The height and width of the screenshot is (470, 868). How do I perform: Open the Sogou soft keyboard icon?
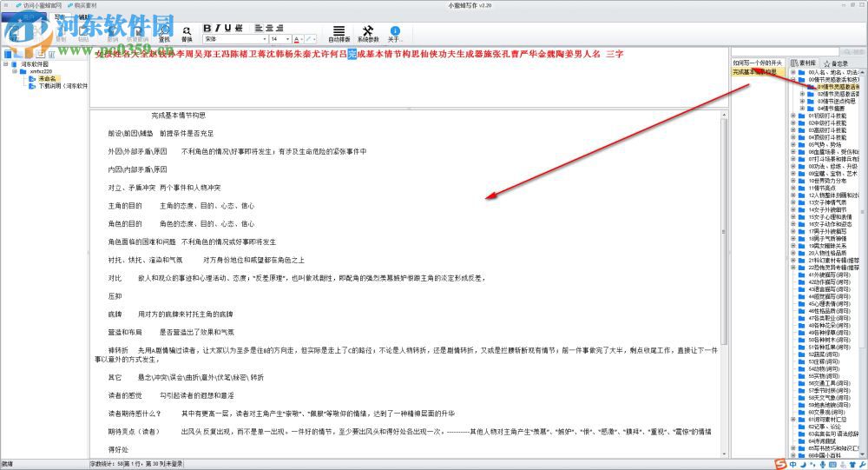point(832,465)
